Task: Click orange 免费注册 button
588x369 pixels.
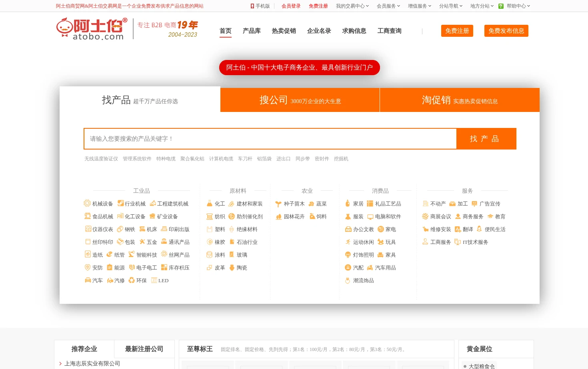Action: tap(457, 31)
